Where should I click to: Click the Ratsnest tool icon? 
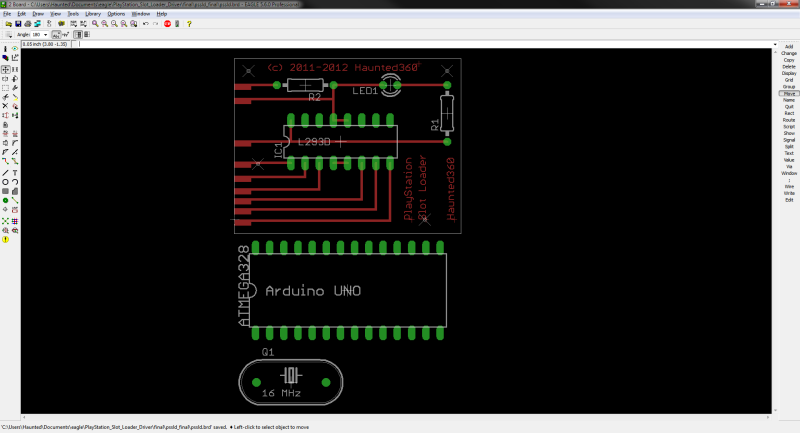pyautogui.click(x=6, y=221)
